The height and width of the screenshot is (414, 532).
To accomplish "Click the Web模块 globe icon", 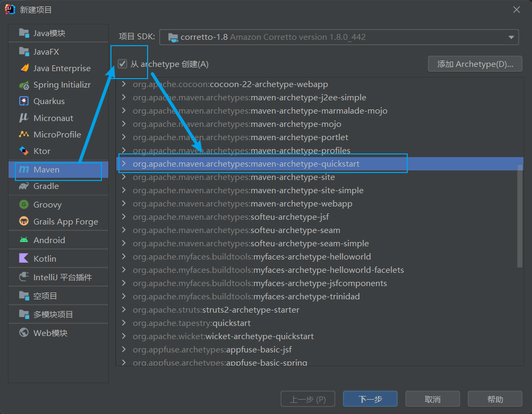I will pyautogui.click(x=24, y=333).
